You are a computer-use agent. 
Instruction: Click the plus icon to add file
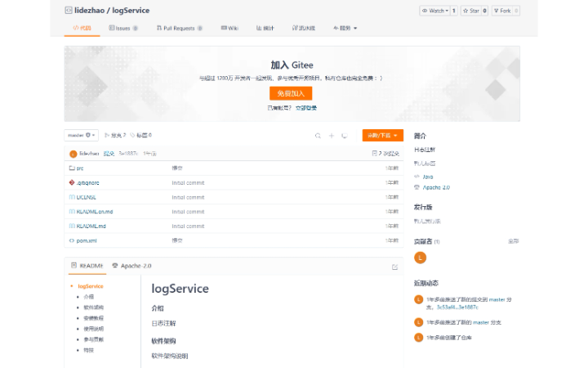tap(332, 136)
